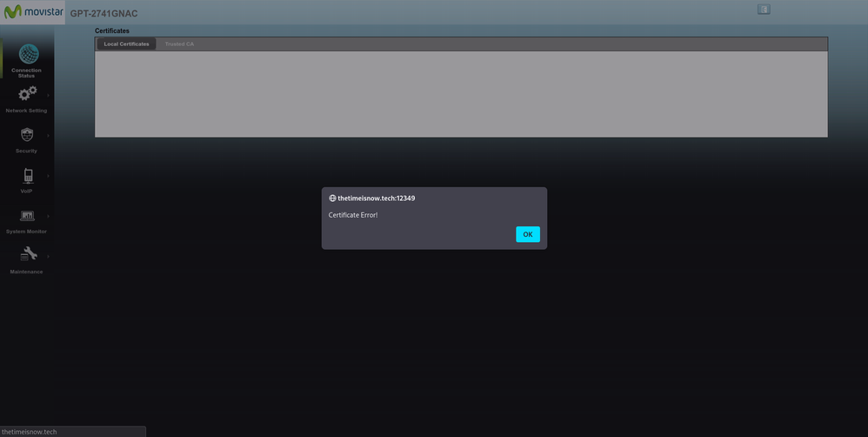Click the Movistar logo
868x437 pixels.
[x=33, y=11]
